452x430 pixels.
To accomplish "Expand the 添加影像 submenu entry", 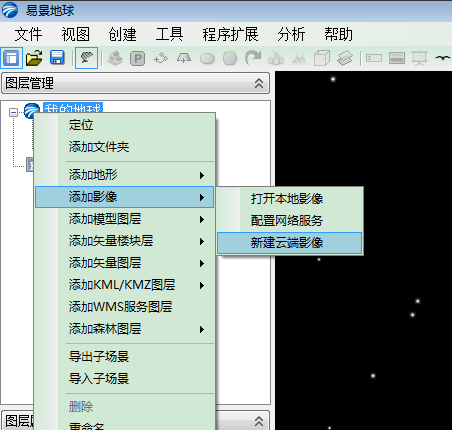I will coord(124,197).
